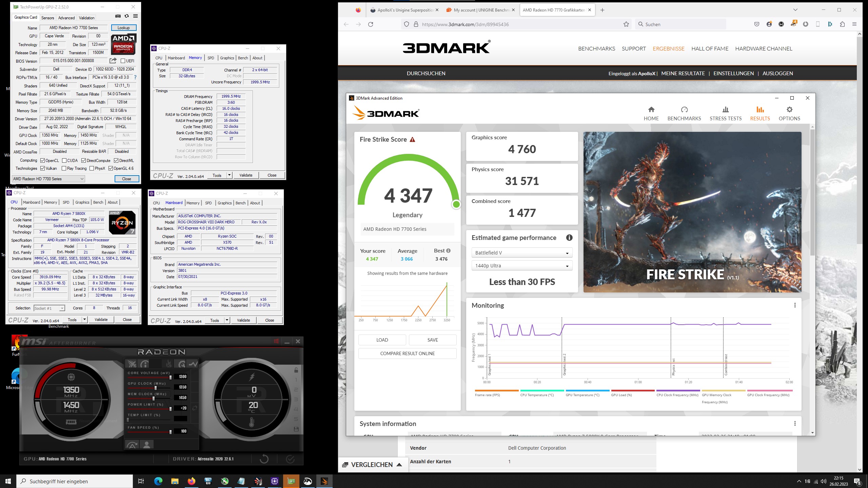Open the System information three-dot menu

click(795, 424)
